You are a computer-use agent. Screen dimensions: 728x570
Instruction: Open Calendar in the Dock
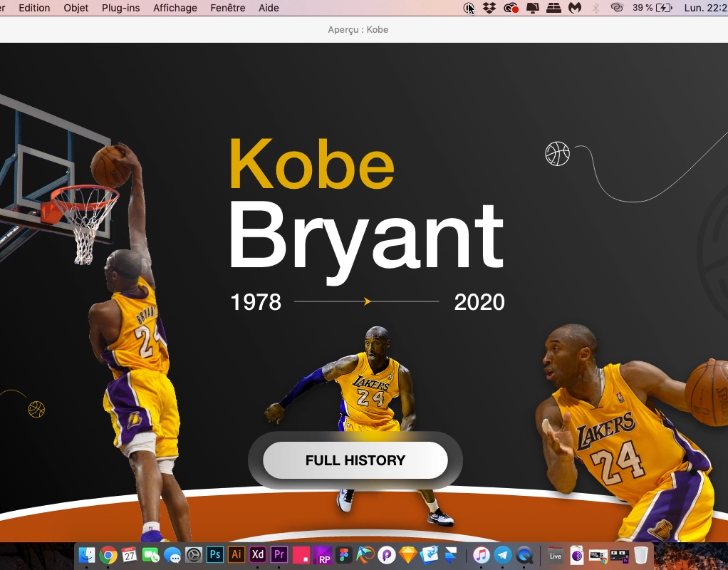pyautogui.click(x=130, y=555)
